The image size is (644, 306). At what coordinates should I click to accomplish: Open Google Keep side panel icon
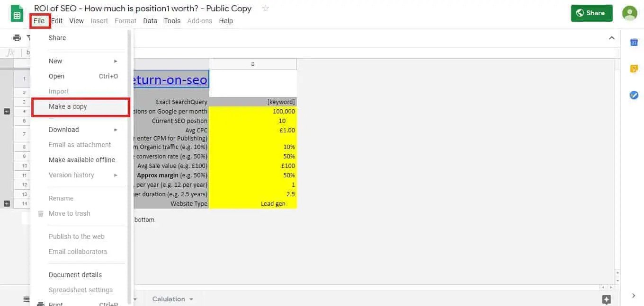tap(634, 69)
